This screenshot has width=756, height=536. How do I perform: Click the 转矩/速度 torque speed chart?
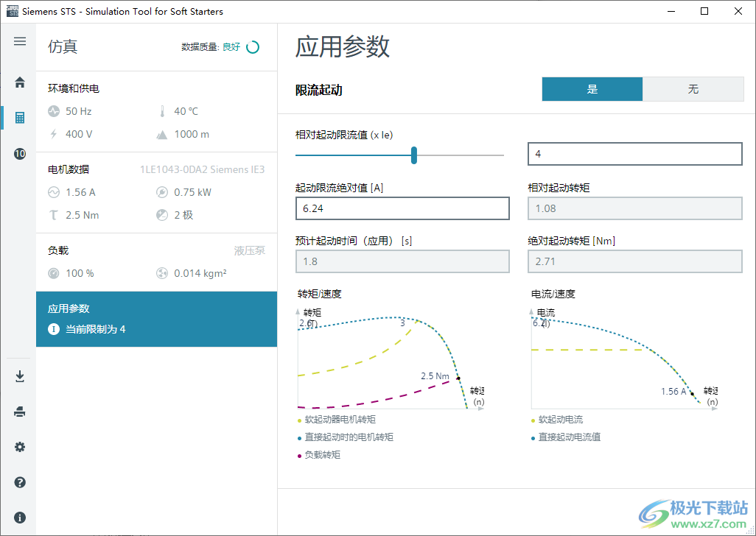click(x=391, y=359)
